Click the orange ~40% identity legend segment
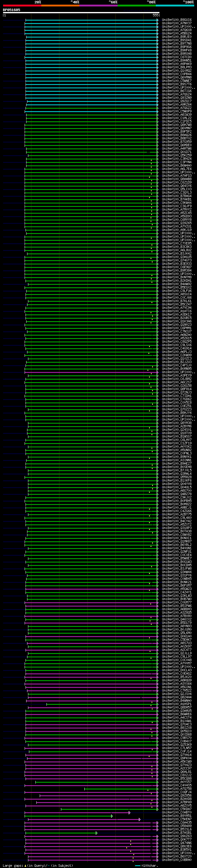Screen dimensions: 197x868 pyautogui.click(x=60, y=6)
